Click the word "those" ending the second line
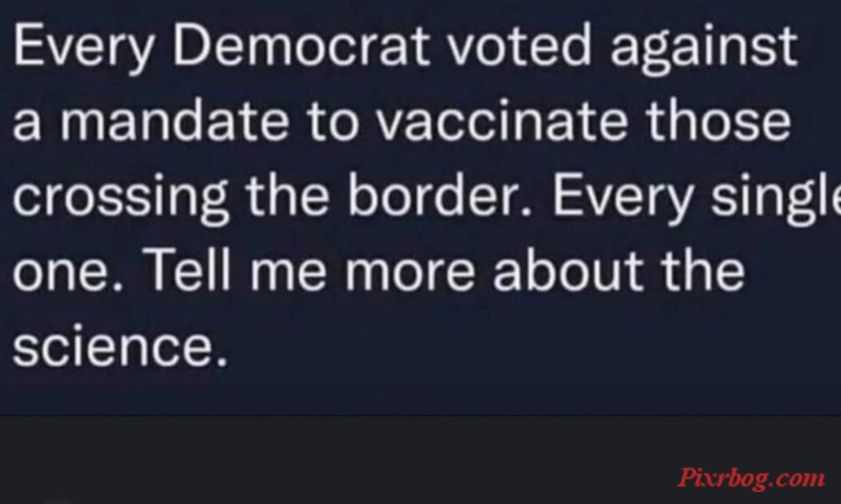The image size is (841, 504). pyautogui.click(x=718, y=121)
